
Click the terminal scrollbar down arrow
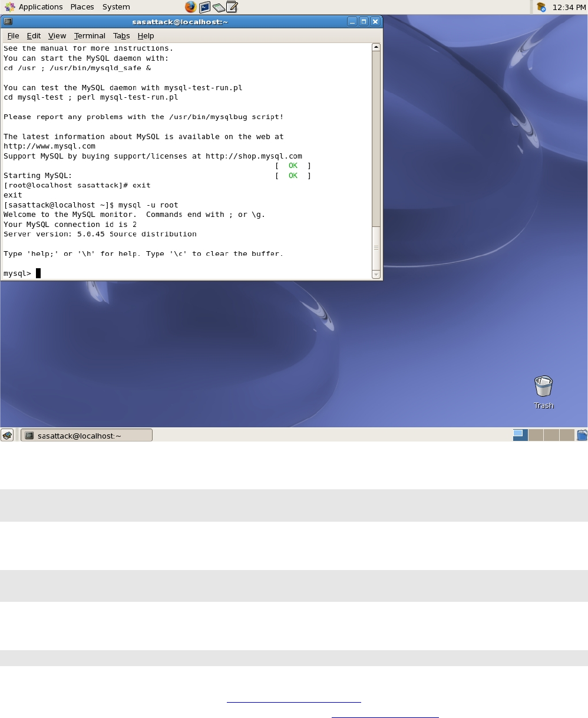pyautogui.click(x=376, y=274)
